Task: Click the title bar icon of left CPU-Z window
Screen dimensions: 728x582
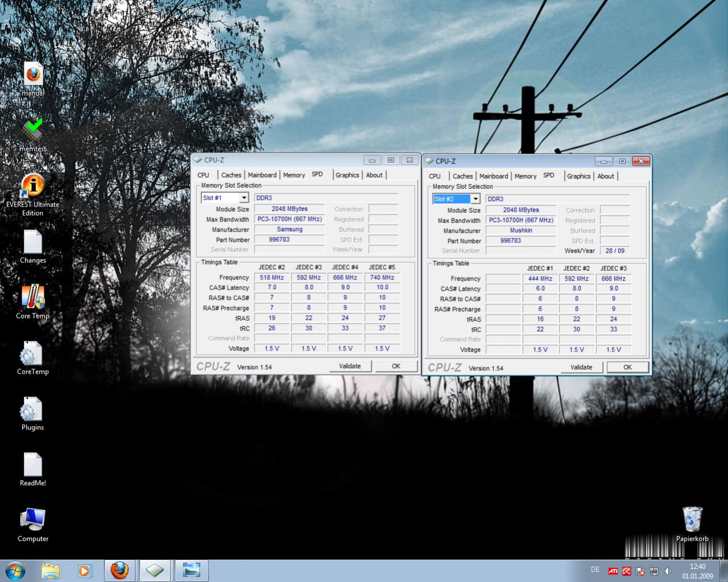Action: coord(198,160)
